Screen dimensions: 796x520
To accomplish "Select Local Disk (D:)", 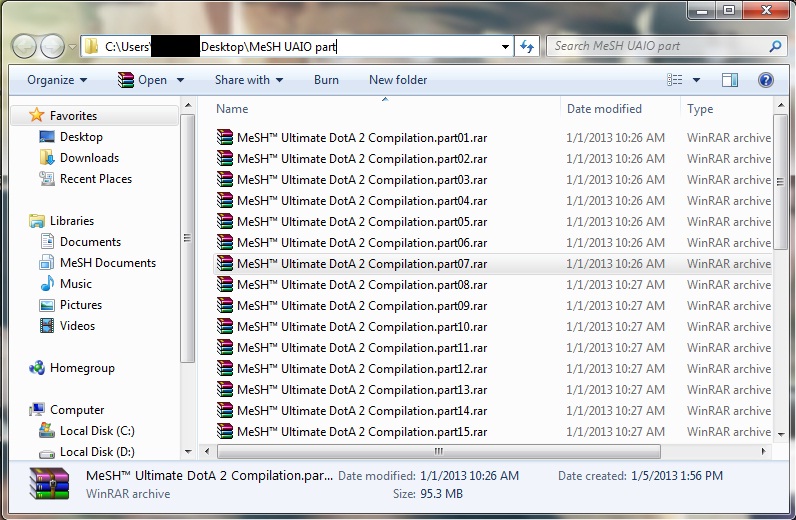I will (97, 451).
